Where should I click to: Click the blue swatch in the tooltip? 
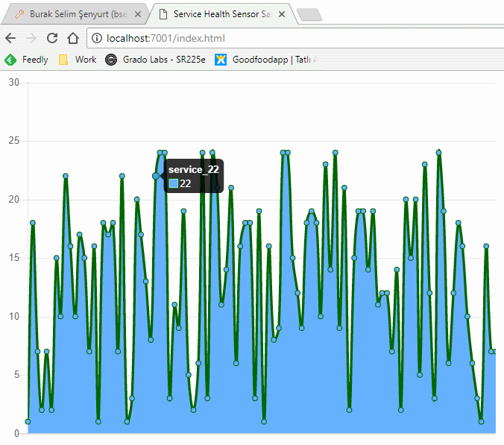[174, 183]
